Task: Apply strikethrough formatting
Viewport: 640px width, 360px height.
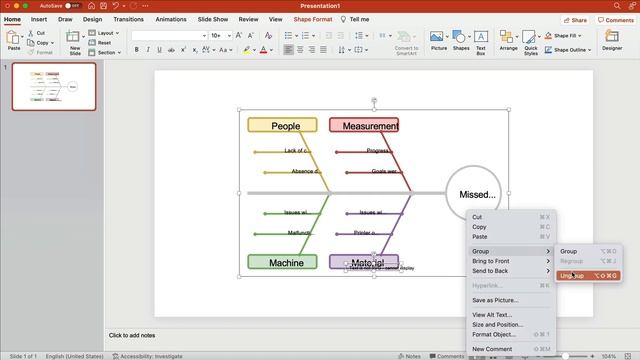Action: pos(171,50)
